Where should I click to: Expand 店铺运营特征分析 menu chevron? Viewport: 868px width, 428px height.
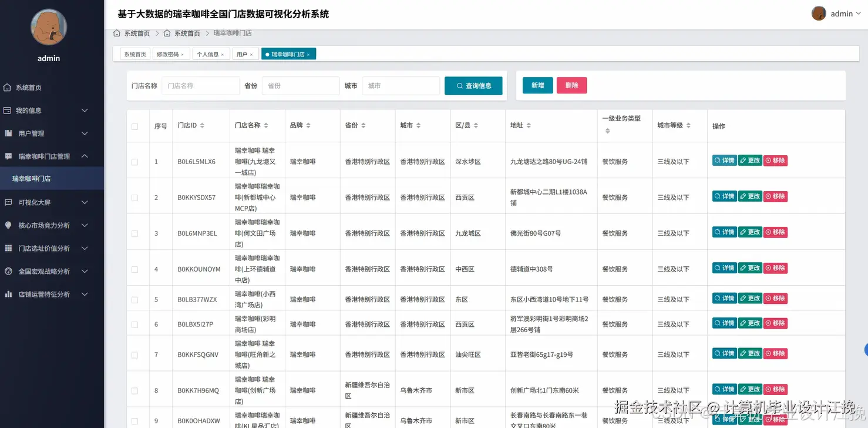(85, 294)
